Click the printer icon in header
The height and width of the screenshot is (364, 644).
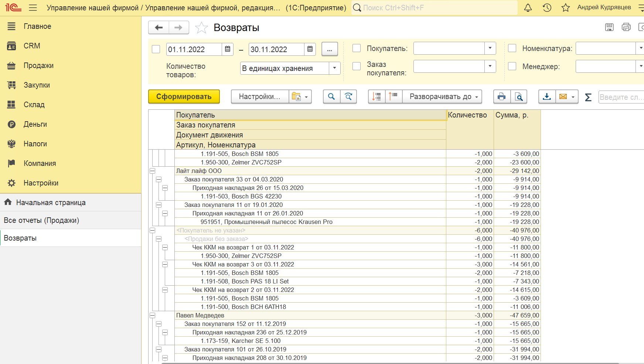click(x=626, y=27)
